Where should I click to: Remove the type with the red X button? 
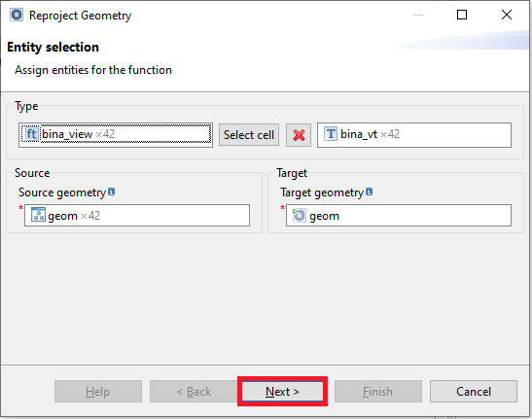click(299, 135)
